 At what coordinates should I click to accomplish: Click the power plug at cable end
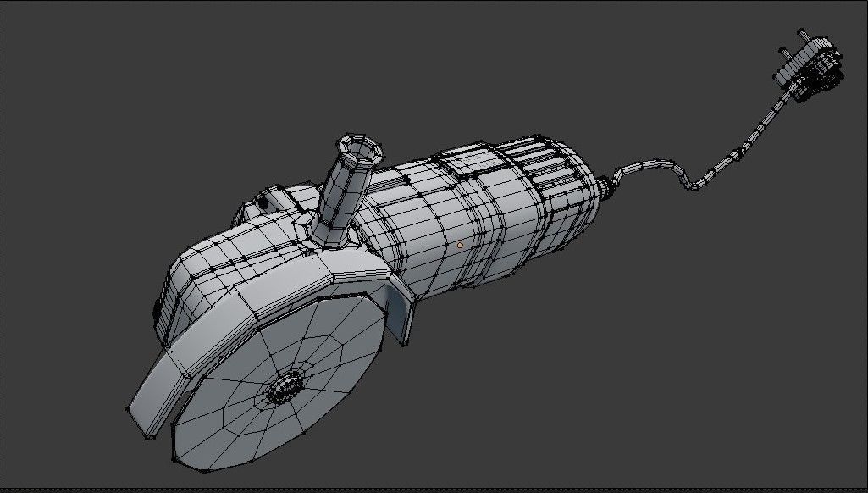pyautogui.click(x=809, y=65)
